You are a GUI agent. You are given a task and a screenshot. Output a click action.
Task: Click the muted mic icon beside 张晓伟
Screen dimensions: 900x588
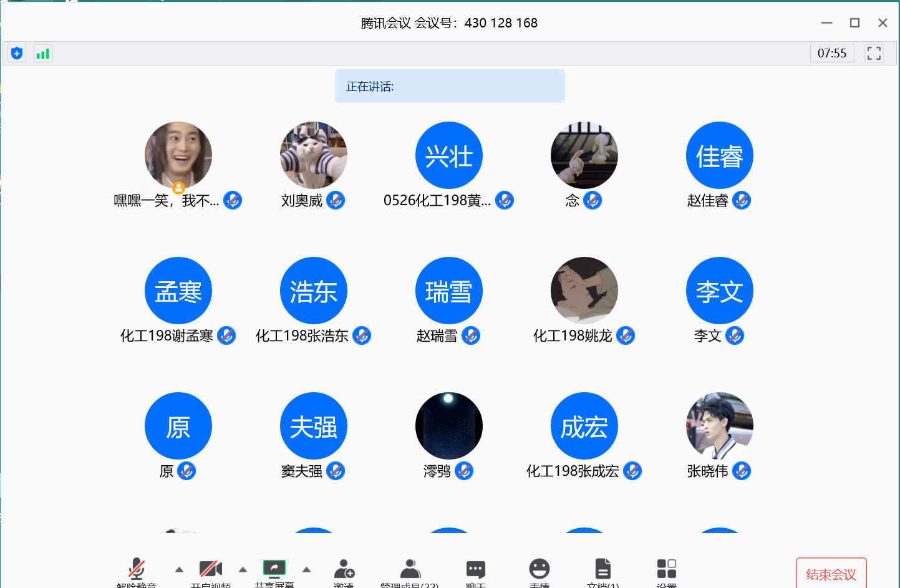click(x=742, y=471)
